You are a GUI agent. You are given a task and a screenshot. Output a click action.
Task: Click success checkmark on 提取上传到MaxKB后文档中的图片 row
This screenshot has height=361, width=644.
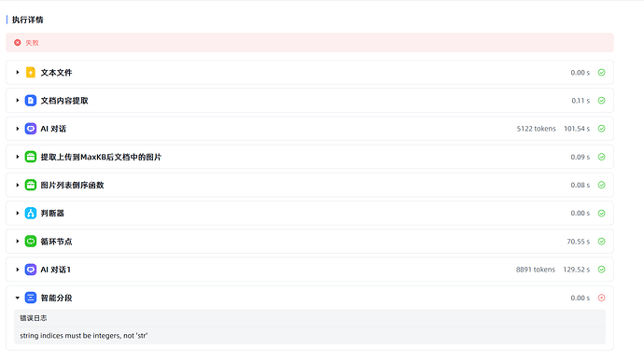(x=601, y=157)
